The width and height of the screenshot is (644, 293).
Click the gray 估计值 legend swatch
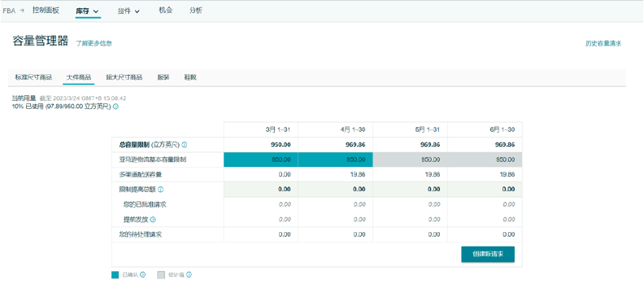161,275
